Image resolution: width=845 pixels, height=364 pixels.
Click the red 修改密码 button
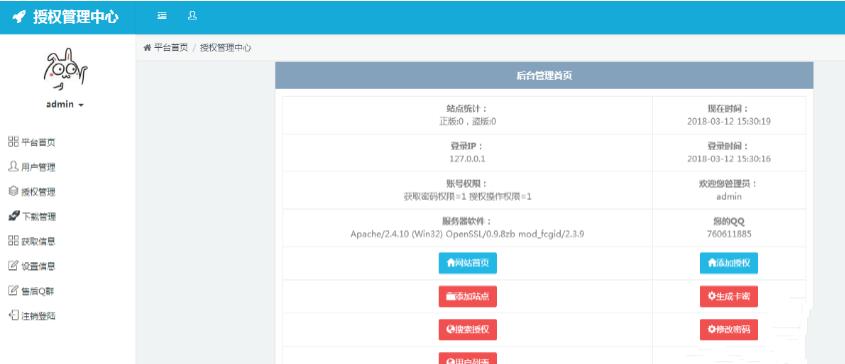[729, 329]
